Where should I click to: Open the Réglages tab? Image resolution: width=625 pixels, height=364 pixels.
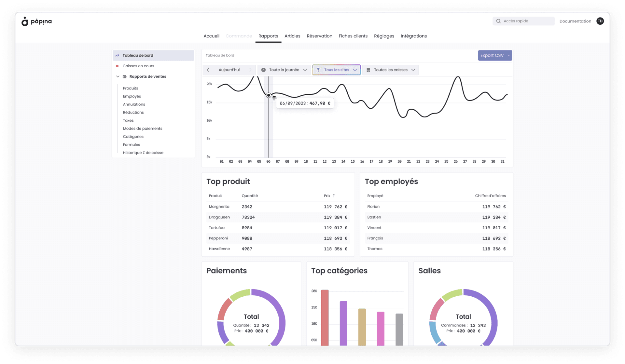pos(384,36)
